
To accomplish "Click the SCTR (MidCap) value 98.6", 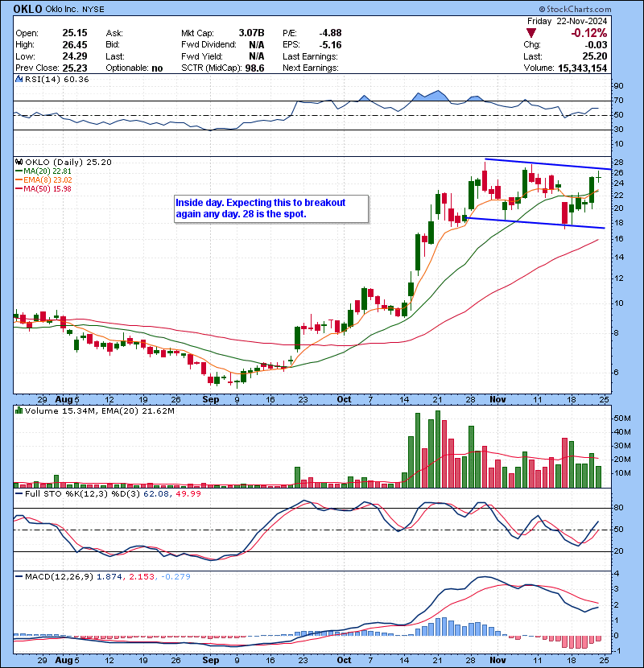I will pyautogui.click(x=254, y=68).
